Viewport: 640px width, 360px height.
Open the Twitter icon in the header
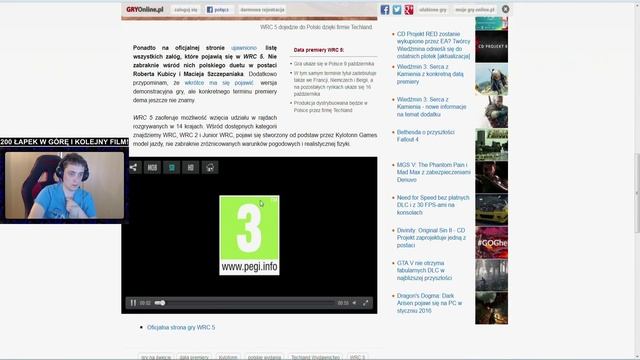[397, 9]
